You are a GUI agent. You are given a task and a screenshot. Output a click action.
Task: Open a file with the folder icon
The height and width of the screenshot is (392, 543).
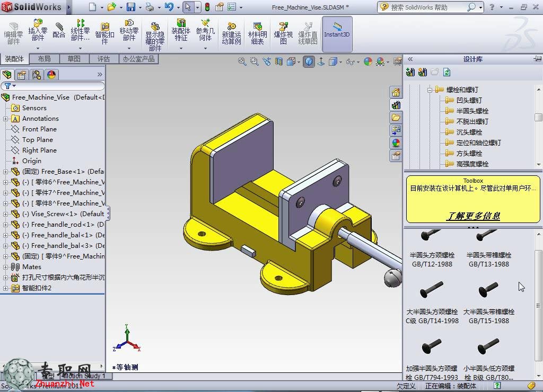tap(111, 7)
